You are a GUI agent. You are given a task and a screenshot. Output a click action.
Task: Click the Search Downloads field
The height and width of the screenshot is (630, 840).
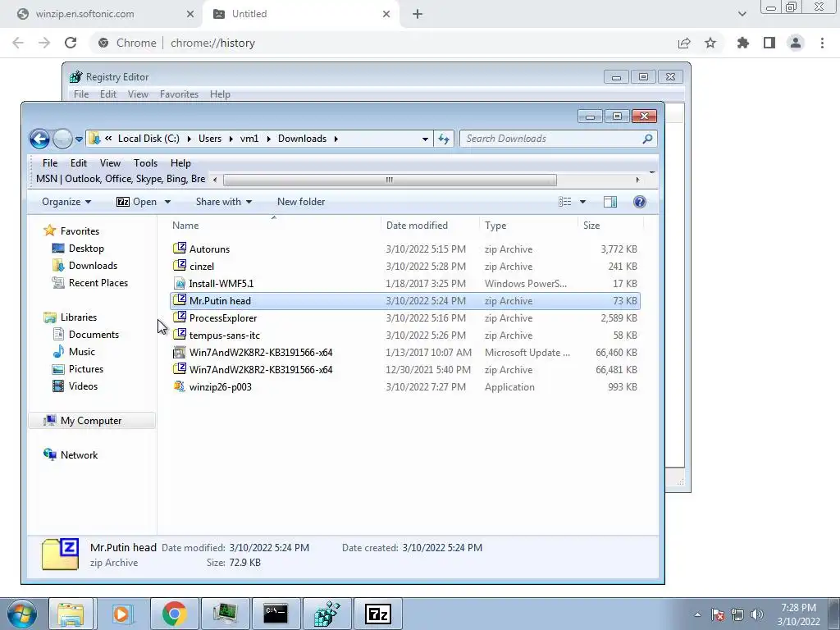click(x=552, y=139)
